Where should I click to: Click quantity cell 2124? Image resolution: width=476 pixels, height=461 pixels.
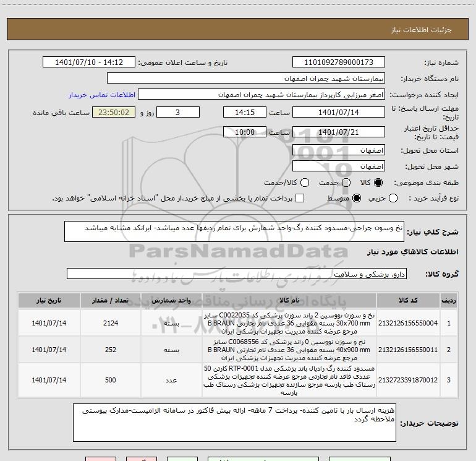pos(111,323)
